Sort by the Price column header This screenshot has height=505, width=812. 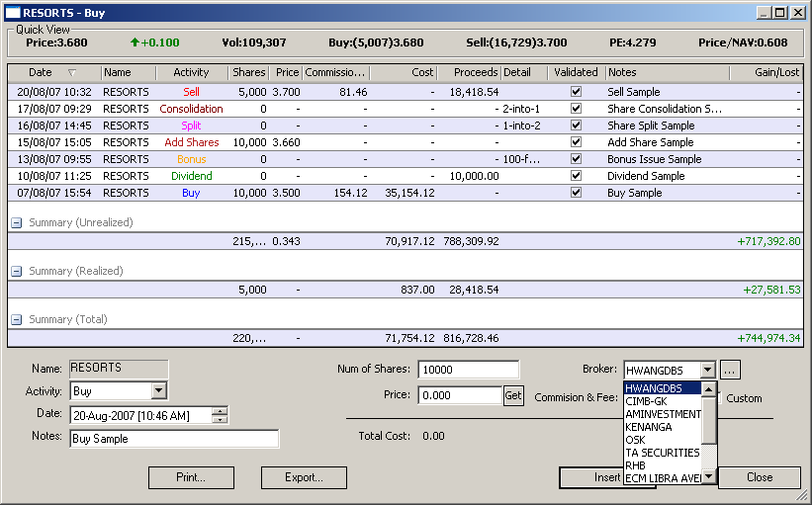[x=286, y=72]
